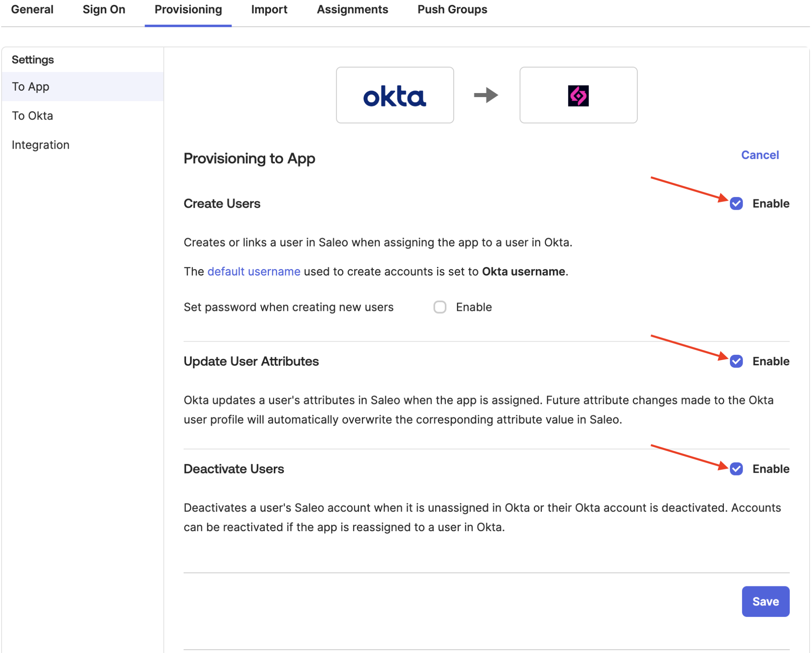The height and width of the screenshot is (653, 812).
Task: Switch to the General tab
Action: coord(32,9)
